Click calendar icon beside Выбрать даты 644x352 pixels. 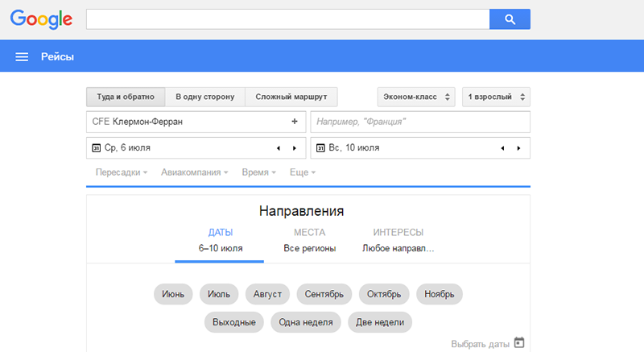[519, 342]
